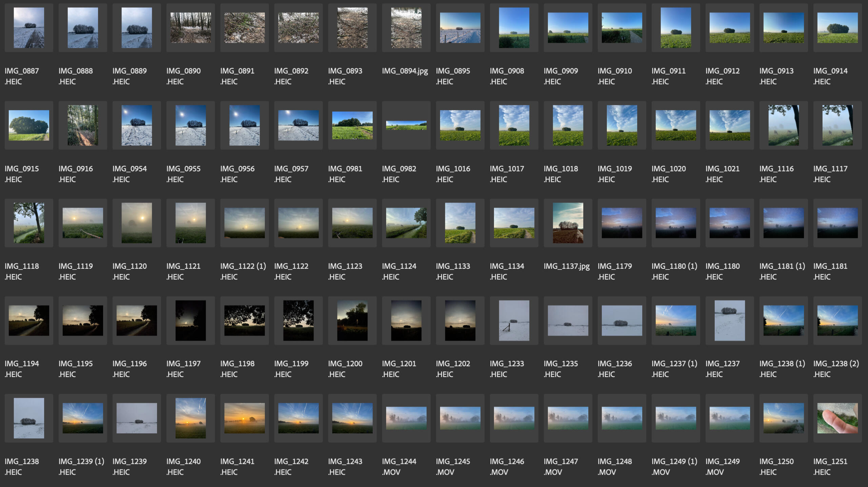
Task: Select the IMG_0915.HEIC large tree clump thumbnail
Action: click(29, 125)
